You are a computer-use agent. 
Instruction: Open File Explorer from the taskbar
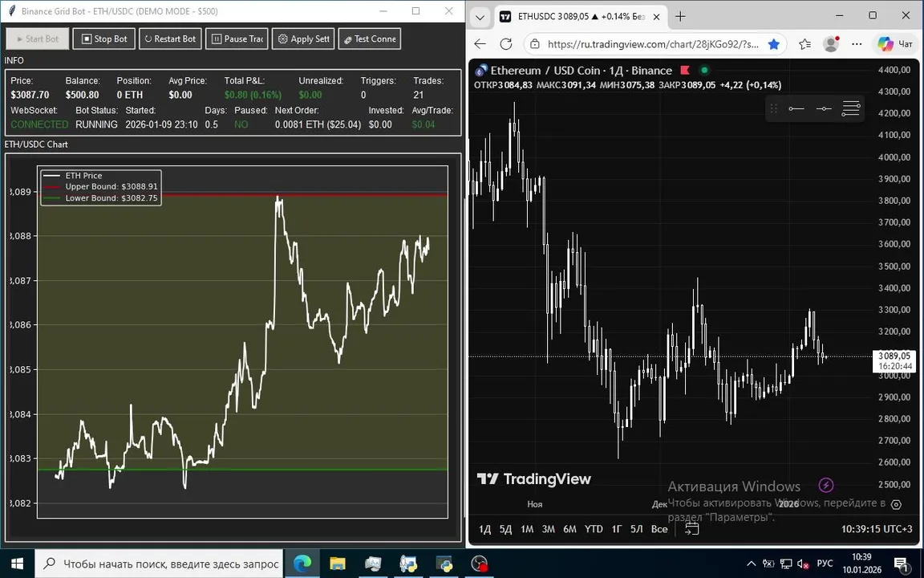tap(338, 564)
